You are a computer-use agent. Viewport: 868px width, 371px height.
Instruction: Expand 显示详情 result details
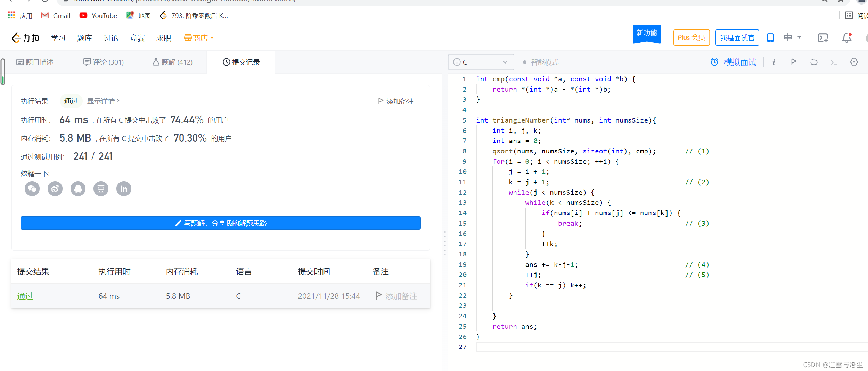pyautogui.click(x=103, y=101)
